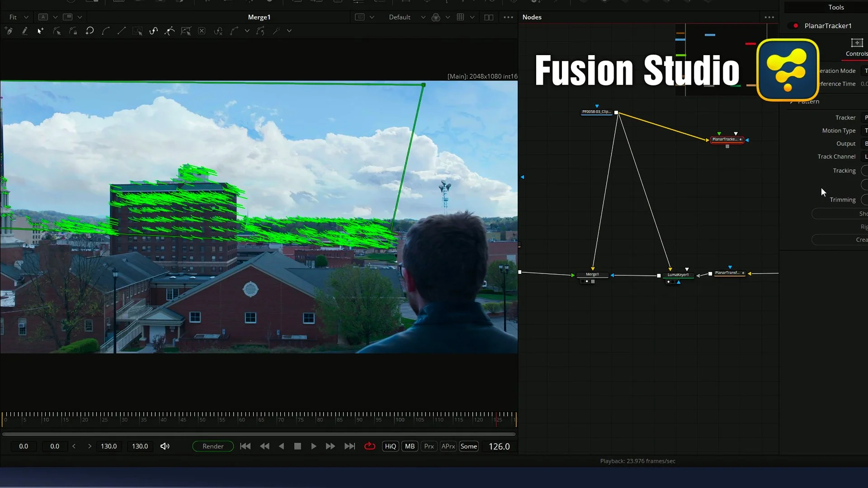Open the Default LUT dropdown
The height and width of the screenshot is (488, 868).
(x=407, y=17)
